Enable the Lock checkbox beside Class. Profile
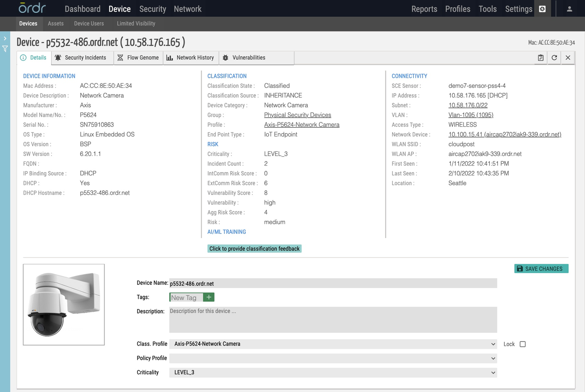 (x=523, y=344)
